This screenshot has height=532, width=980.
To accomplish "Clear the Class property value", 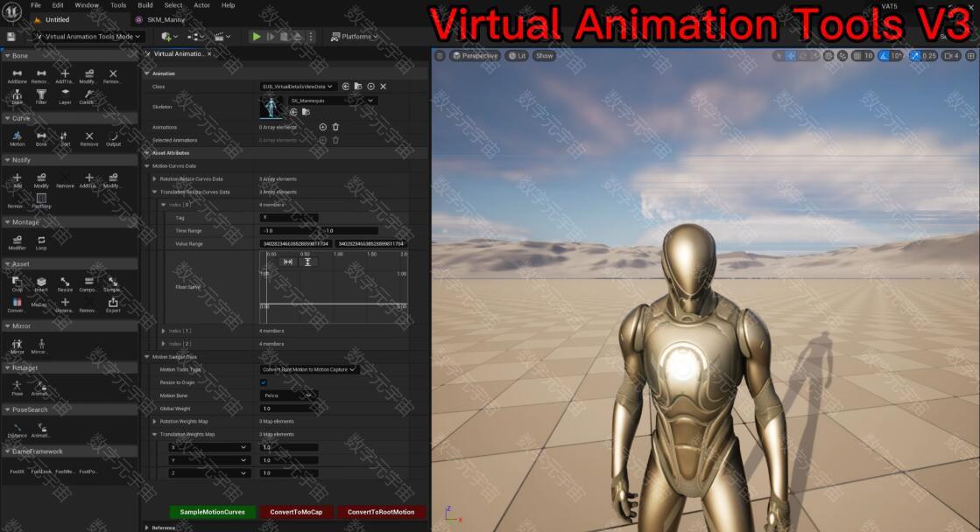I will tap(383, 86).
